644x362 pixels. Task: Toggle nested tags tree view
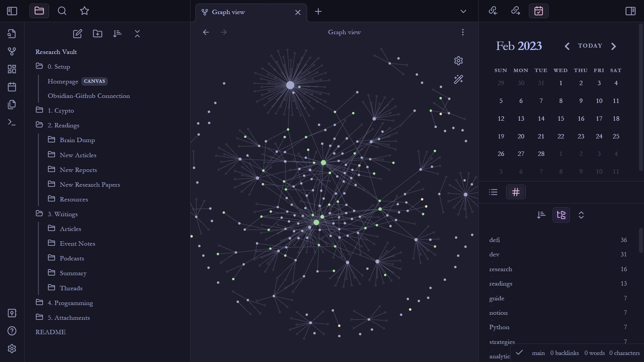click(x=561, y=215)
